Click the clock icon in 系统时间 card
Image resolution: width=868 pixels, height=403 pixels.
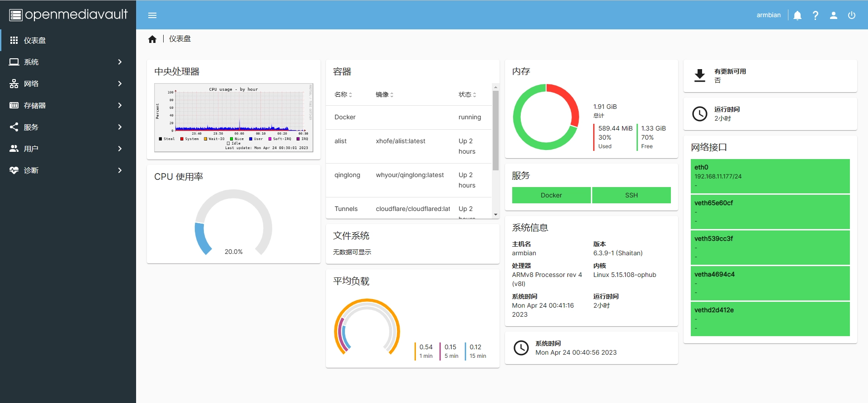pyautogui.click(x=521, y=348)
